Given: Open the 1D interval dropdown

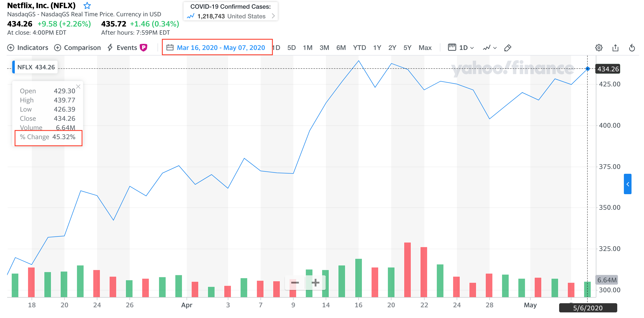Looking at the screenshot, I should click(466, 48).
